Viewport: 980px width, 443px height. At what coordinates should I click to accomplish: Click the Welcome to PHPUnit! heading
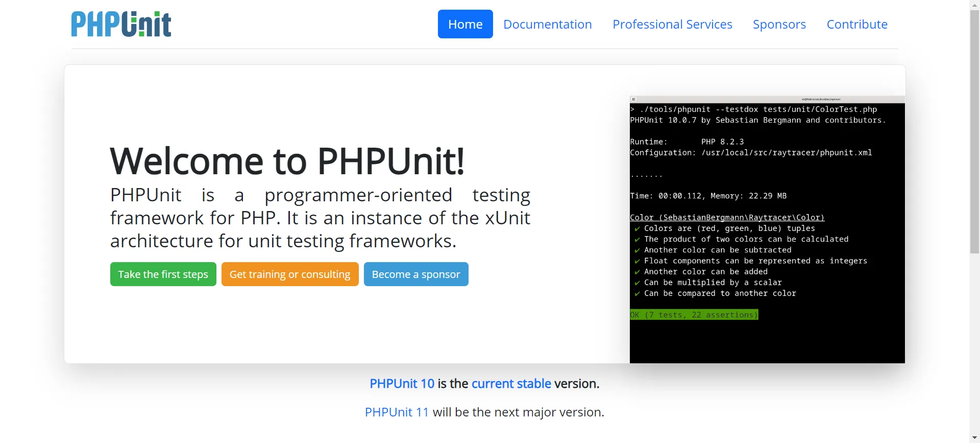(287, 161)
